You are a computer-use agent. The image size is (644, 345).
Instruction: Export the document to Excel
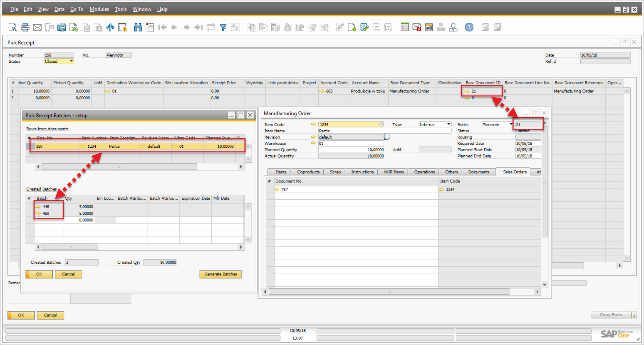pos(73,27)
